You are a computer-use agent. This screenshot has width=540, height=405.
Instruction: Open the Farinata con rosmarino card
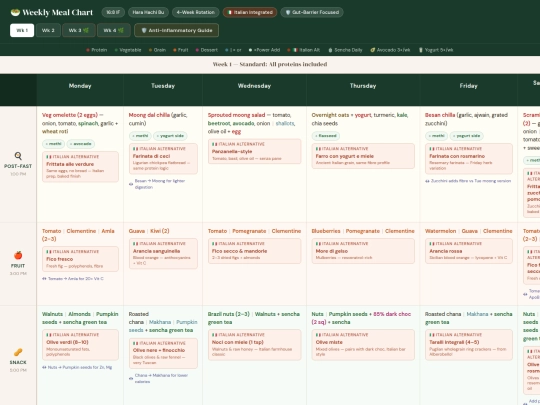click(x=469, y=158)
